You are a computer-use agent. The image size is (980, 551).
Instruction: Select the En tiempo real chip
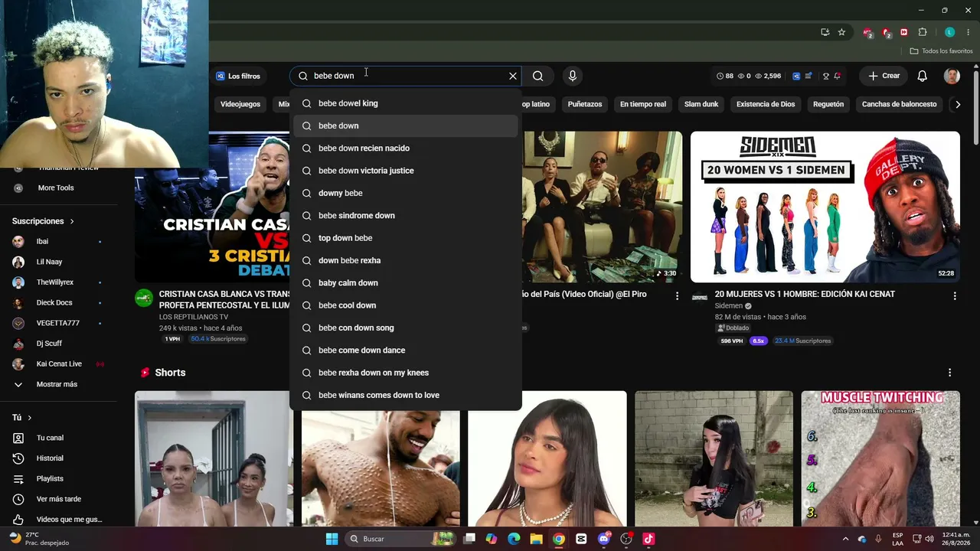tap(643, 104)
